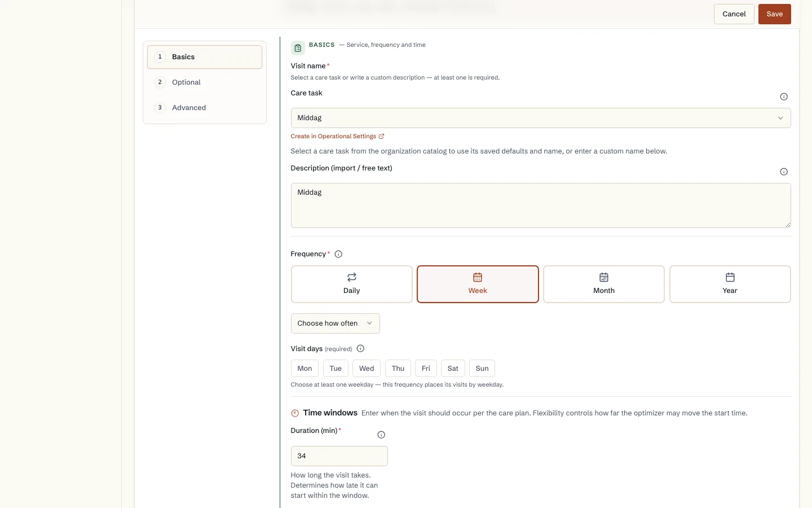The width and height of the screenshot is (812, 508).
Task: Open the Care task dropdown showing Middag
Action: coord(541,118)
